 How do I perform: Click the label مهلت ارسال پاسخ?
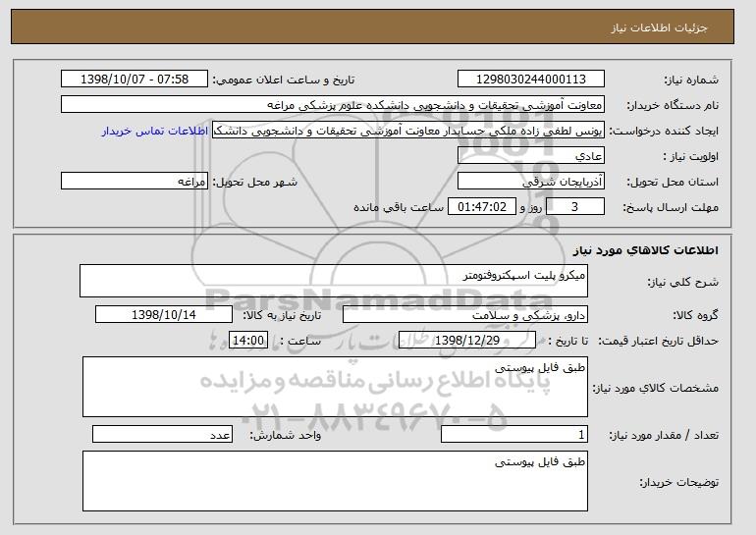pyautogui.click(x=671, y=207)
